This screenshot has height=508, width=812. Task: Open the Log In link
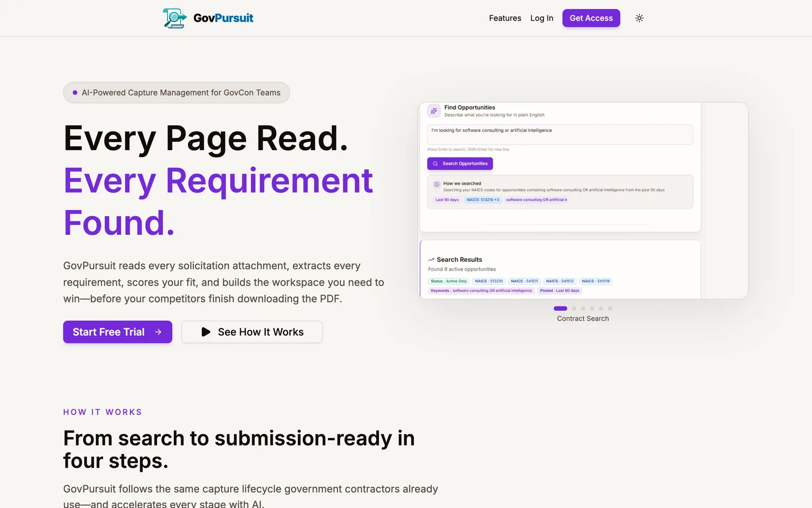(541, 18)
